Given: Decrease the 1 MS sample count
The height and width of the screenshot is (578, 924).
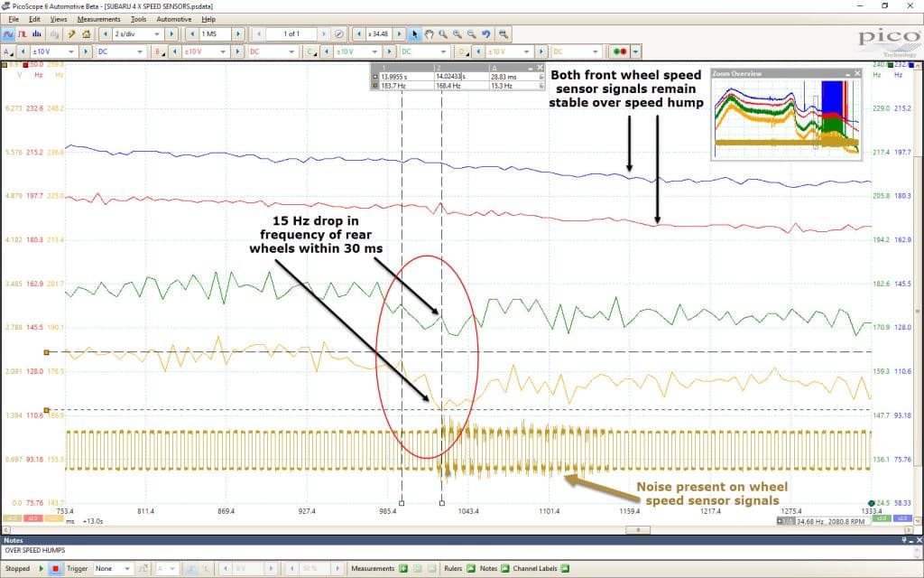Looking at the screenshot, I should coord(192,34).
